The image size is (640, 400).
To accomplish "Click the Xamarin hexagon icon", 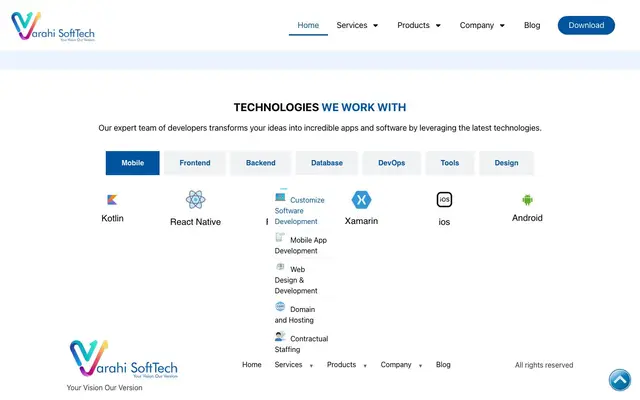I will pos(361,200).
